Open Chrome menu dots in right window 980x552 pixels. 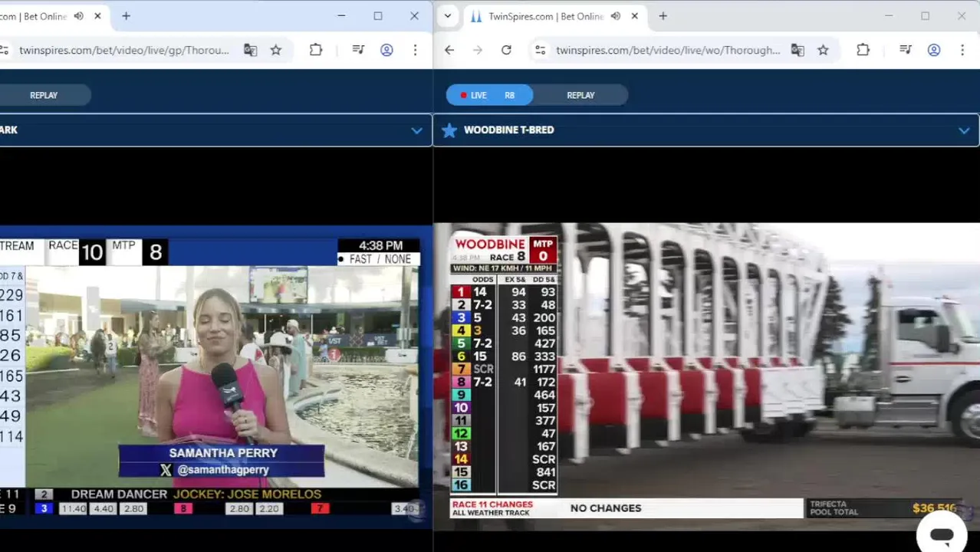pos(962,50)
